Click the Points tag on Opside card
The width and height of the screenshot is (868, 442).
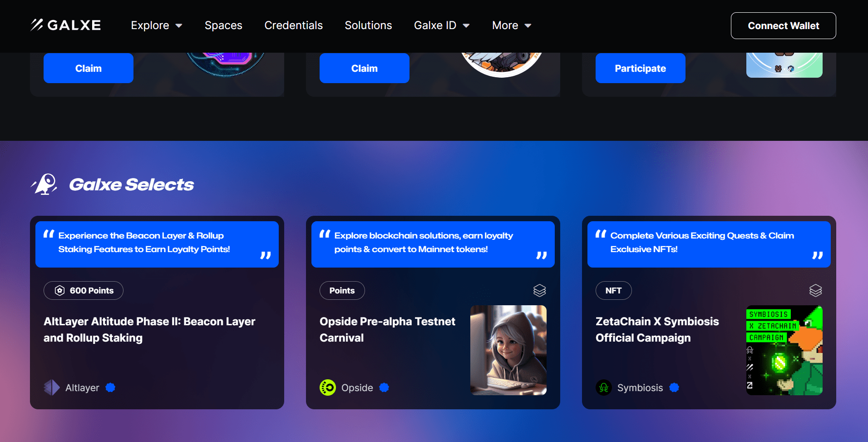coord(342,290)
